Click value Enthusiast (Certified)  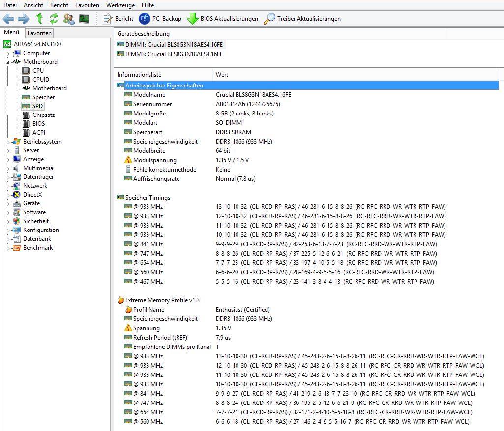[243, 309]
